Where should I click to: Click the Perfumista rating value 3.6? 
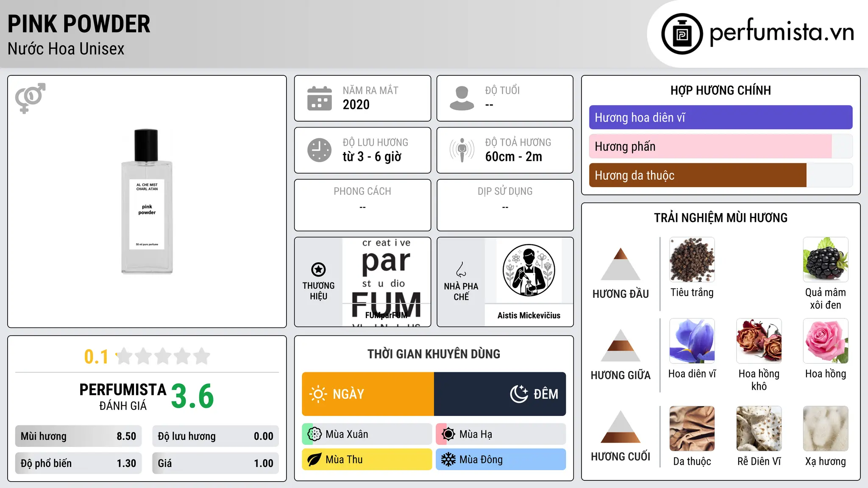192,396
